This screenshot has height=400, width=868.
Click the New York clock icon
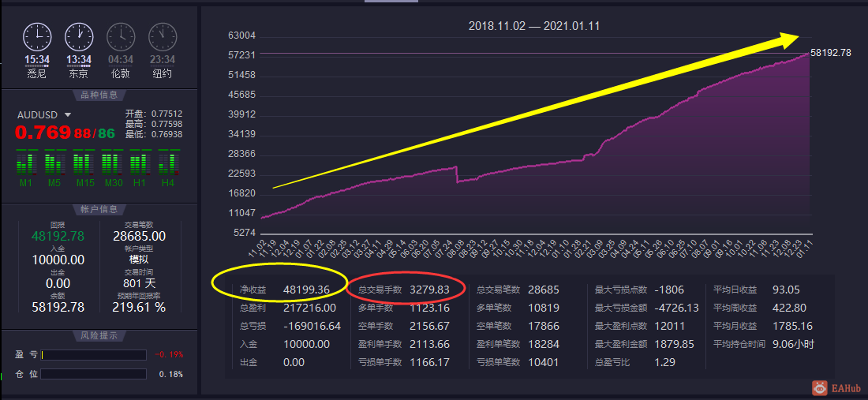[x=163, y=37]
